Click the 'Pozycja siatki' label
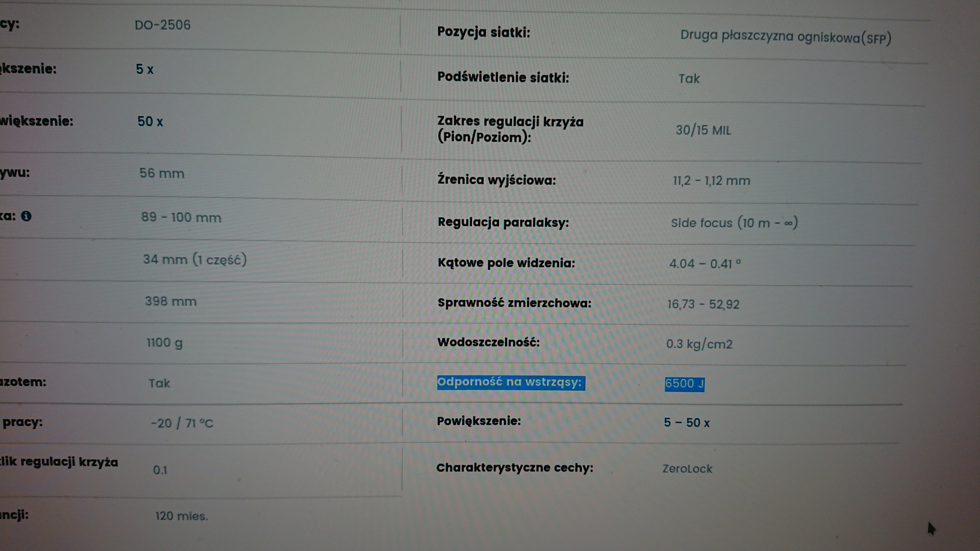980x551 pixels. click(x=483, y=32)
